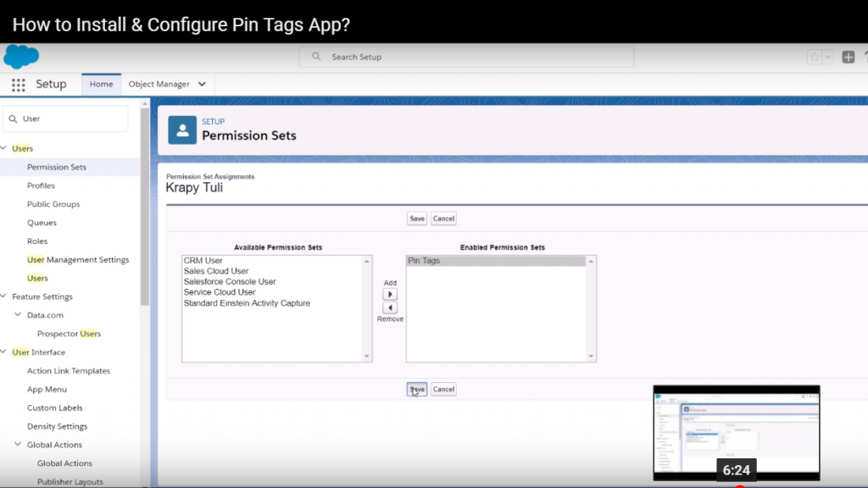
Task: Open the favorites list dropdown arrow
Action: tap(827, 57)
